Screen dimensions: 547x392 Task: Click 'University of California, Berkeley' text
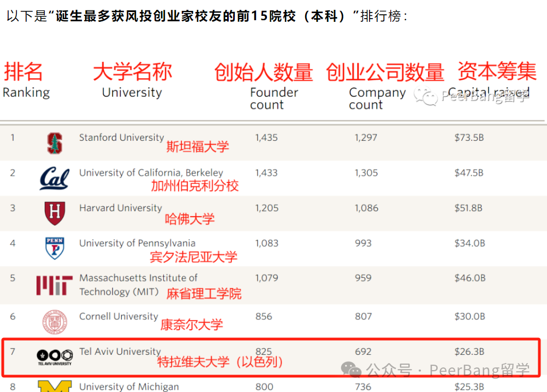[151, 173]
